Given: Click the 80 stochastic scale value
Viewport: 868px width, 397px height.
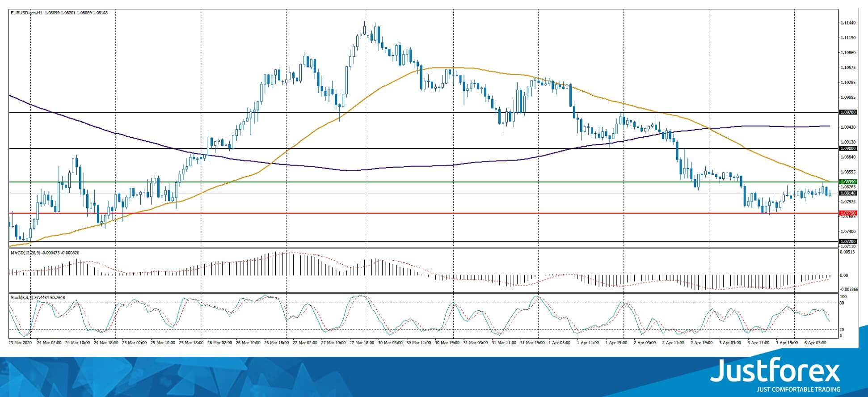Looking at the screenshot, I should click(842, 303).
